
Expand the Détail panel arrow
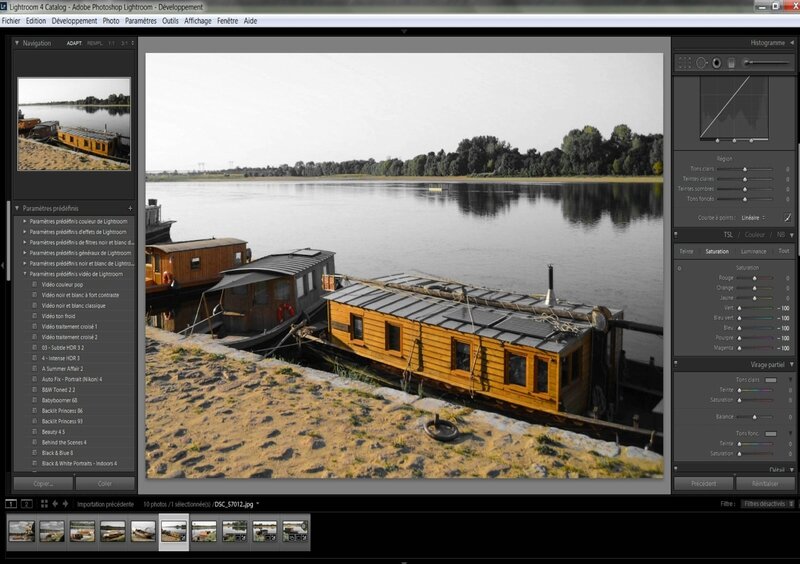point(792,469)
